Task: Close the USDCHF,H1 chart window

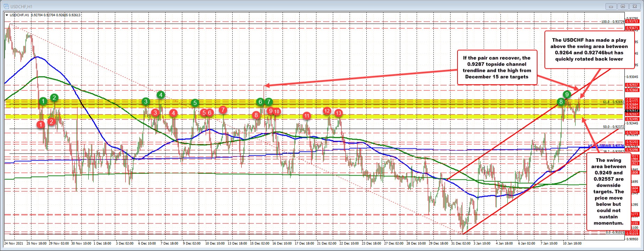Action: pyautogui.click(x=634, y=6)
